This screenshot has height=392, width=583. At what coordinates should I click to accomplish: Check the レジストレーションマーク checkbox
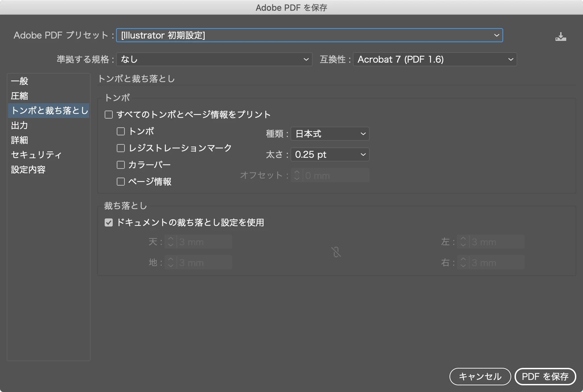tap(121, 148)
